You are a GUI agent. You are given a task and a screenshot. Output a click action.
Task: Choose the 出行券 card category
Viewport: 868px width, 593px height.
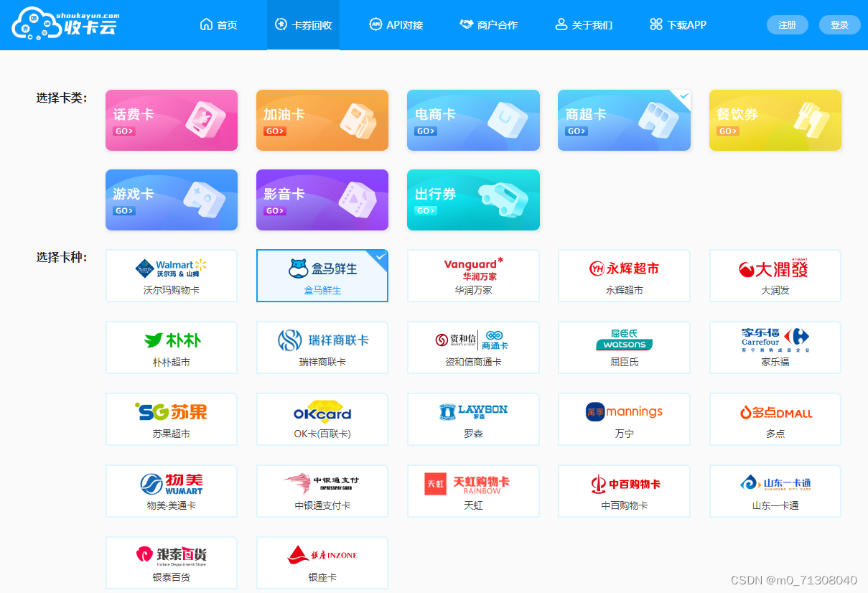(x=473, y=200)
